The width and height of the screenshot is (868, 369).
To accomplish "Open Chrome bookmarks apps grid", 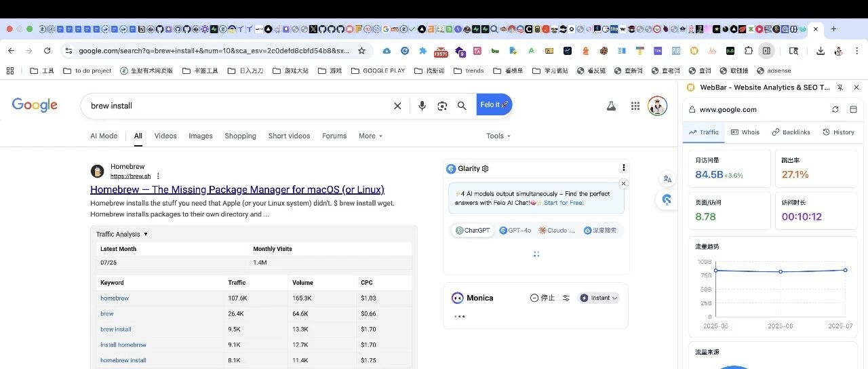I will point(9,71).
